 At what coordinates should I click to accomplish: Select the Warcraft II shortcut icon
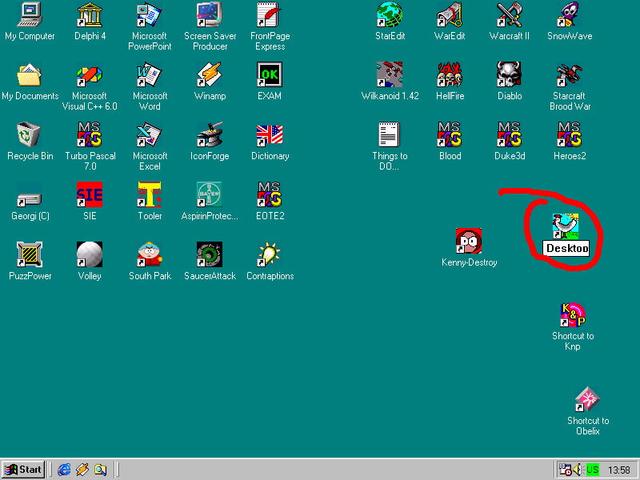coord(509,14)
